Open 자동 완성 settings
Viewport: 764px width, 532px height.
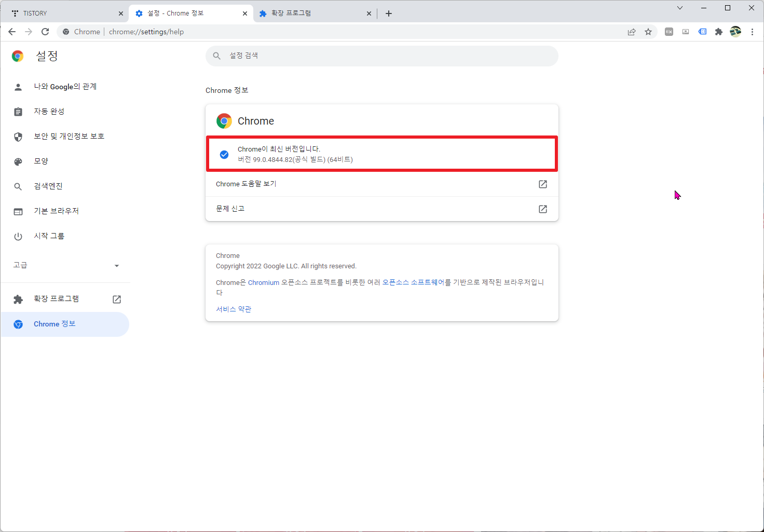pos(65,112)
